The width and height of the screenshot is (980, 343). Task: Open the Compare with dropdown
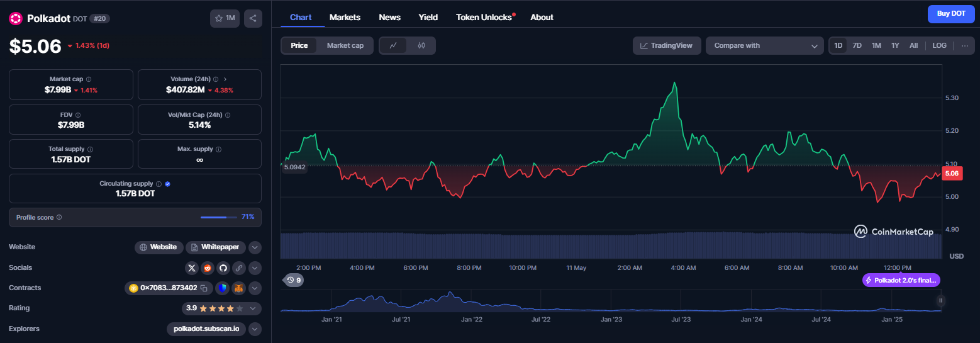pyautogui.click(x=765, y=45)
